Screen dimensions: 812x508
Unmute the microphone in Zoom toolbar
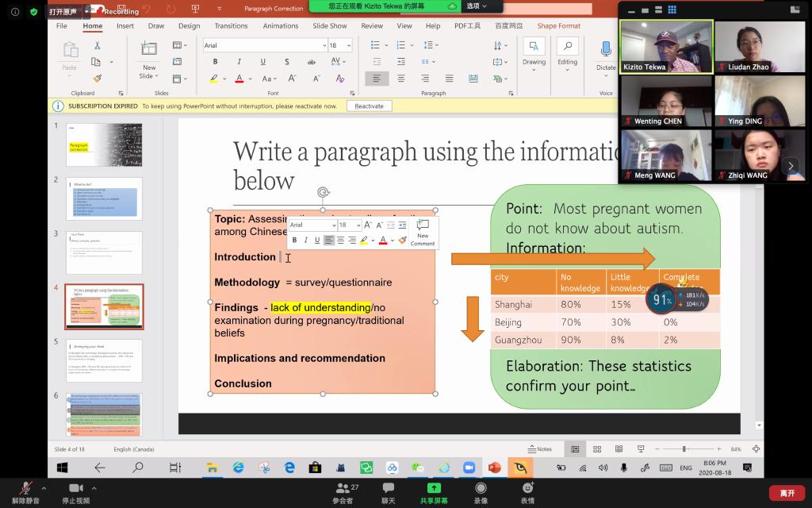[x=25, y=492]
